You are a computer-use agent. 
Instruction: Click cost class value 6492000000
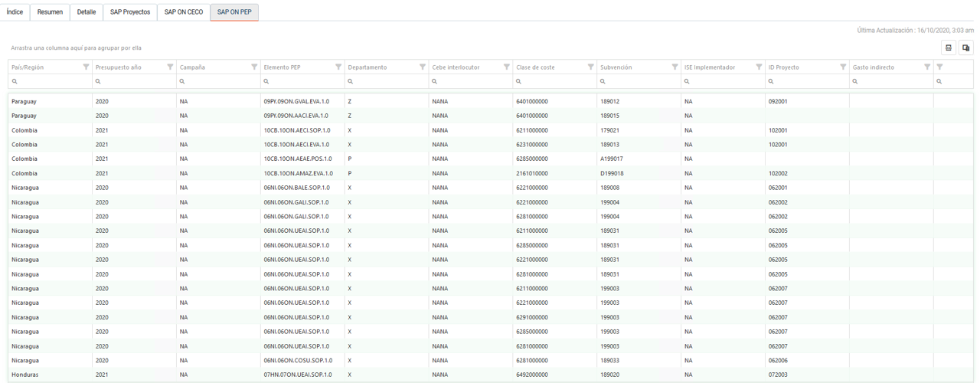555,375
